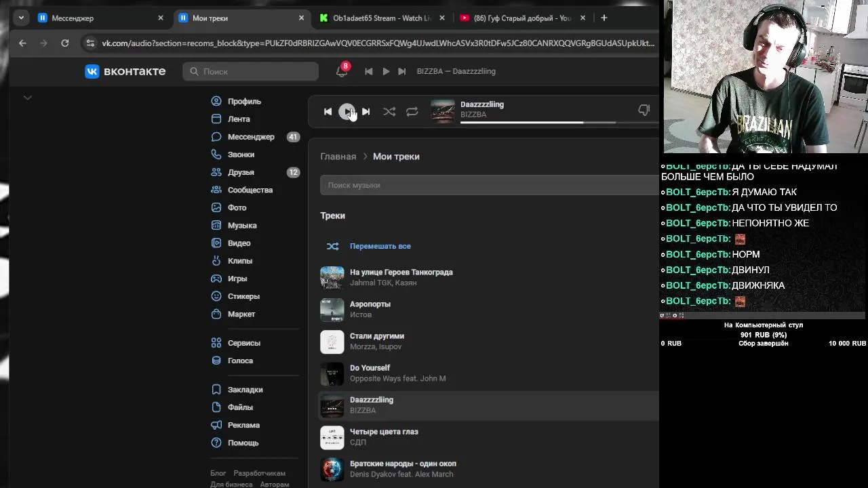Image resolution: width=868 pixels, height=488 pixels.
Task: Play track На улице Героев Танкограда
Action: [490, 277]
